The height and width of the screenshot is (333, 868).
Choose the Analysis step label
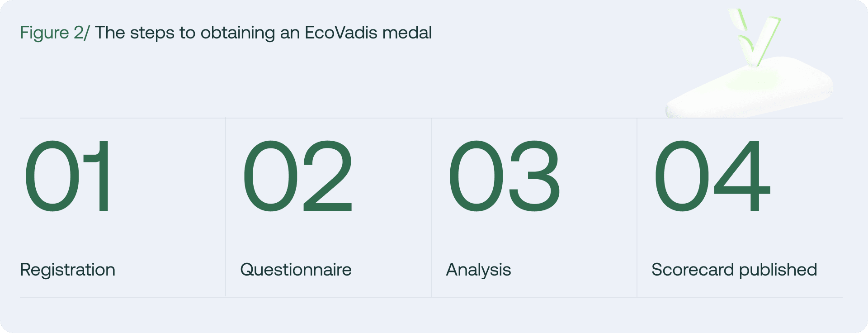478,270
